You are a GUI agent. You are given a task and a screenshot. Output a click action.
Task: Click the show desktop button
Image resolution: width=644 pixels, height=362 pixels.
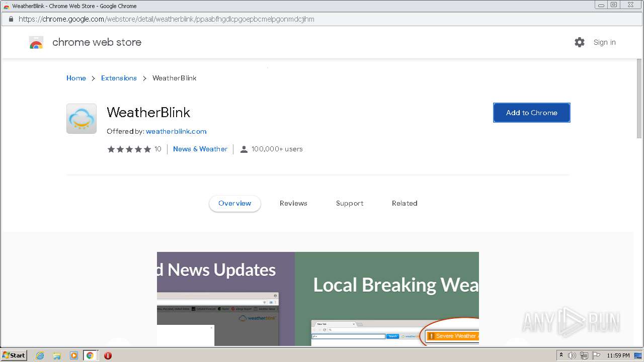pyautogui.click(x=638, y=355)
